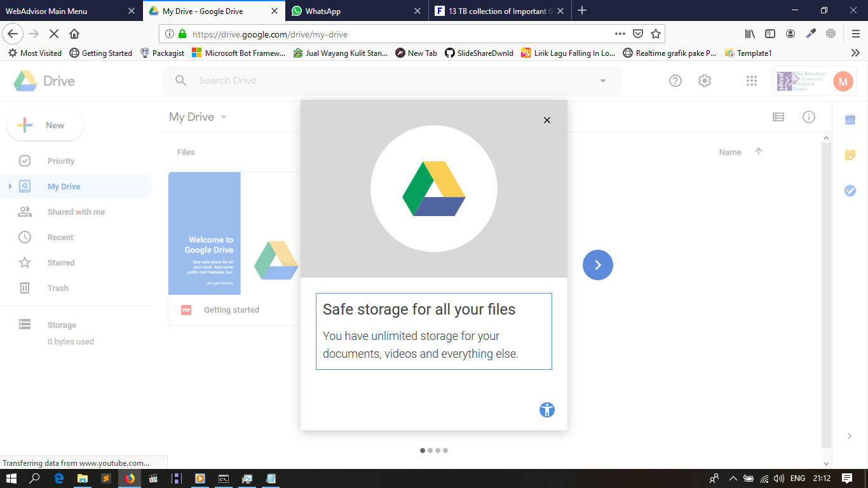Go to the browser home page
868x488 pixels.
74,34
